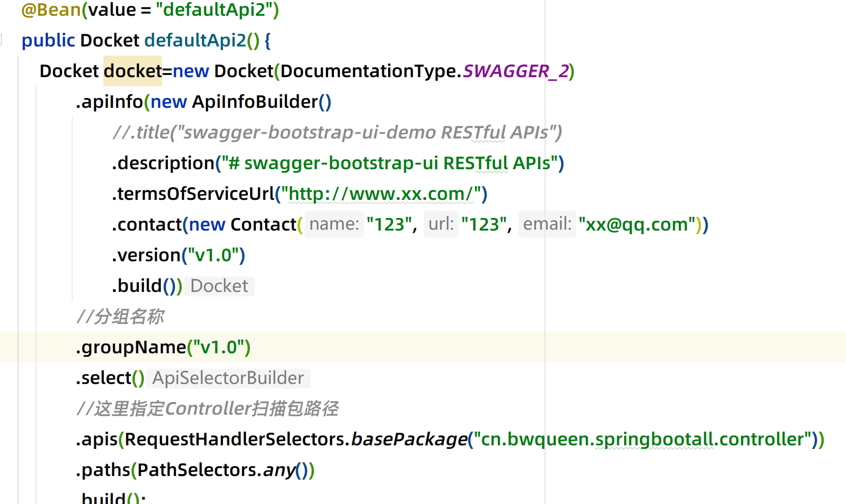Image resolution: width=846 pixels, height=504 pixels.
Task: Click the Docket return-type inlay hint
Action: (219, 286)
